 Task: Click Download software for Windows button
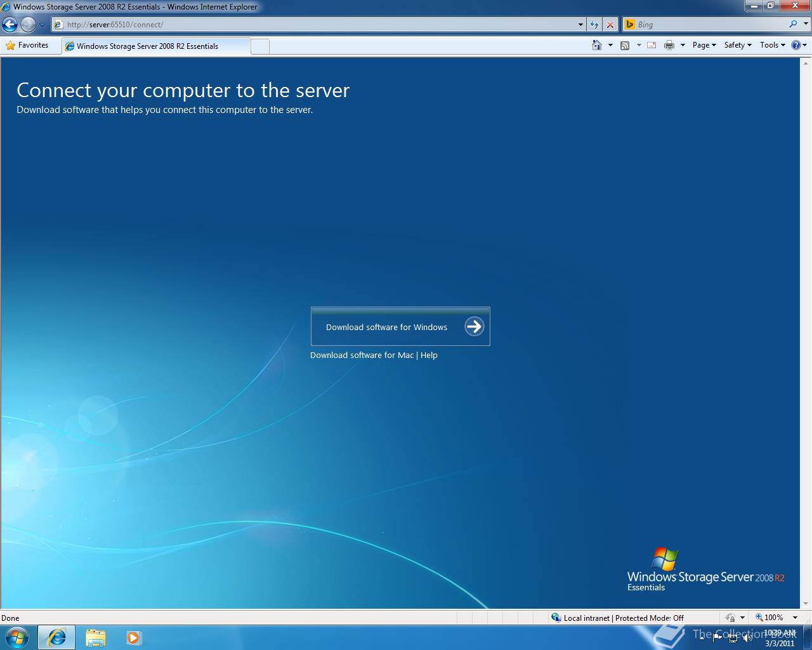point(400,326)
